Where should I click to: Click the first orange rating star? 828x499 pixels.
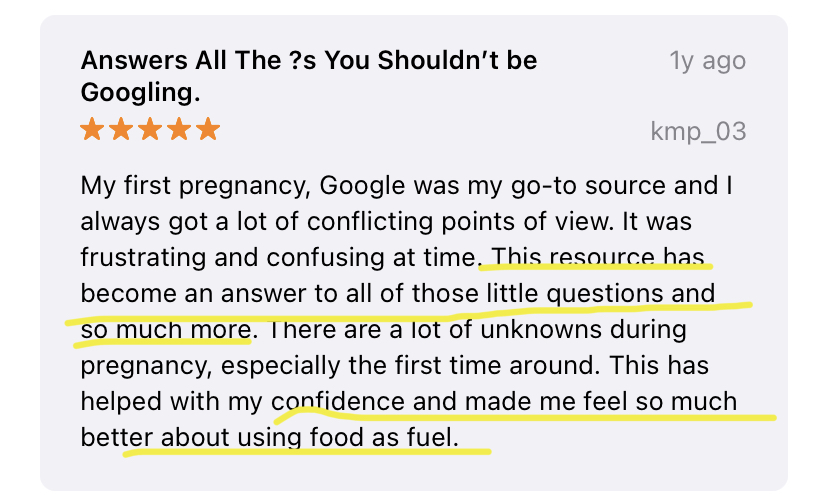[92, 129]
